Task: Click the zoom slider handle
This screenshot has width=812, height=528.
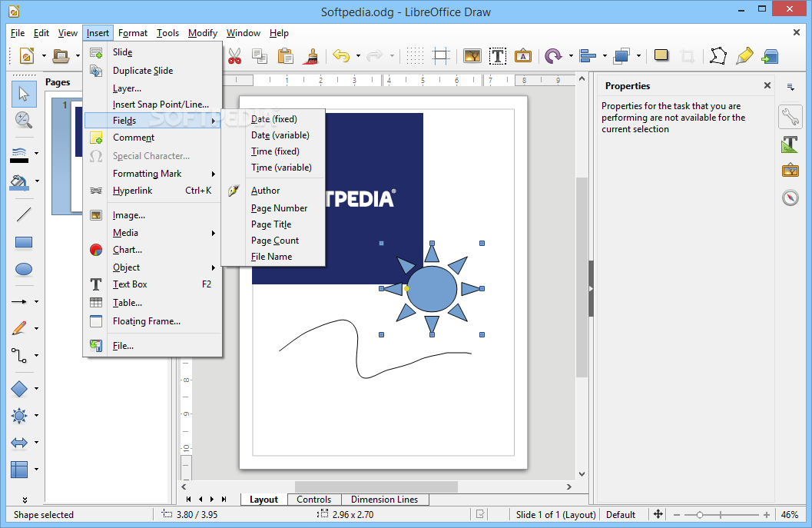Action: click(700, 514)
